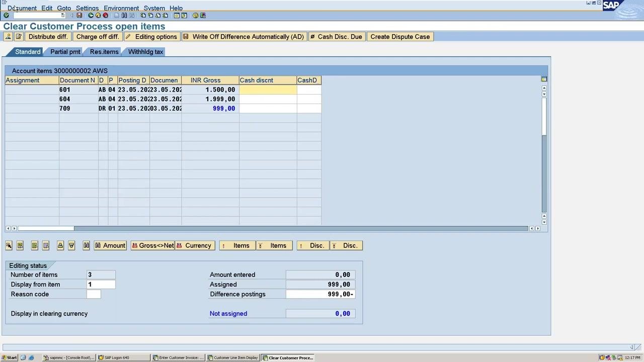The image size is (644, 362).
Task: Click the table's horizontal scrollbar thumb
Action: 46,228
